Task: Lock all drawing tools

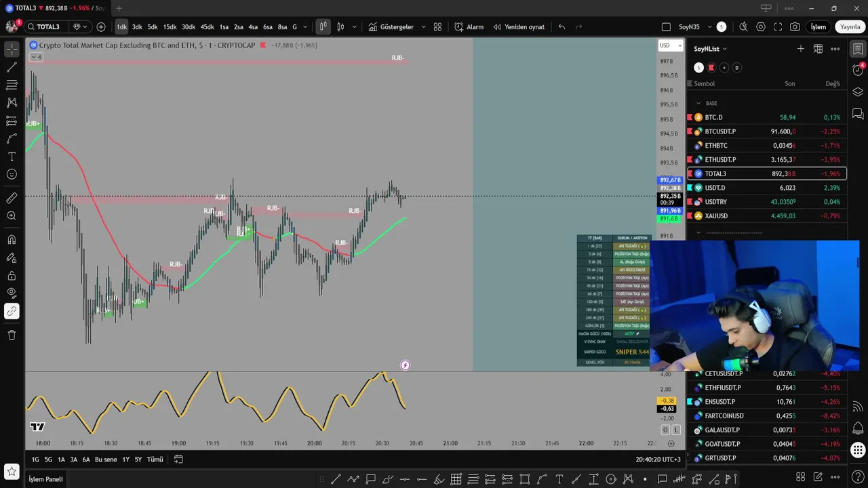Action: click(x=12, y=275)
